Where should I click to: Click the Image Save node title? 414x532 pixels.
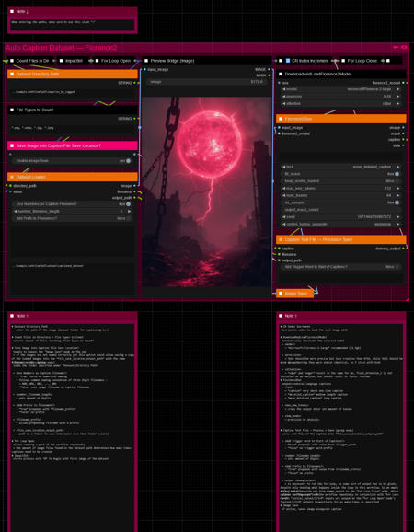tap(296, 293)
